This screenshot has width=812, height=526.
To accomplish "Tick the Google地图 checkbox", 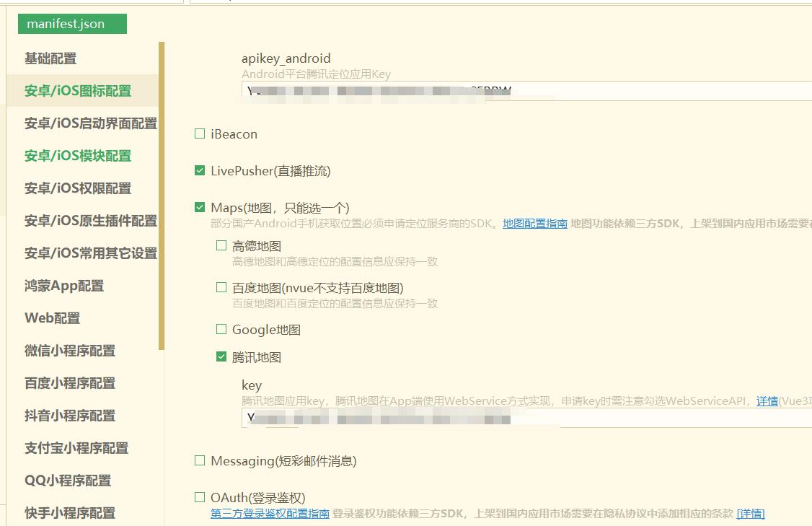I will (x=221, y=330).
